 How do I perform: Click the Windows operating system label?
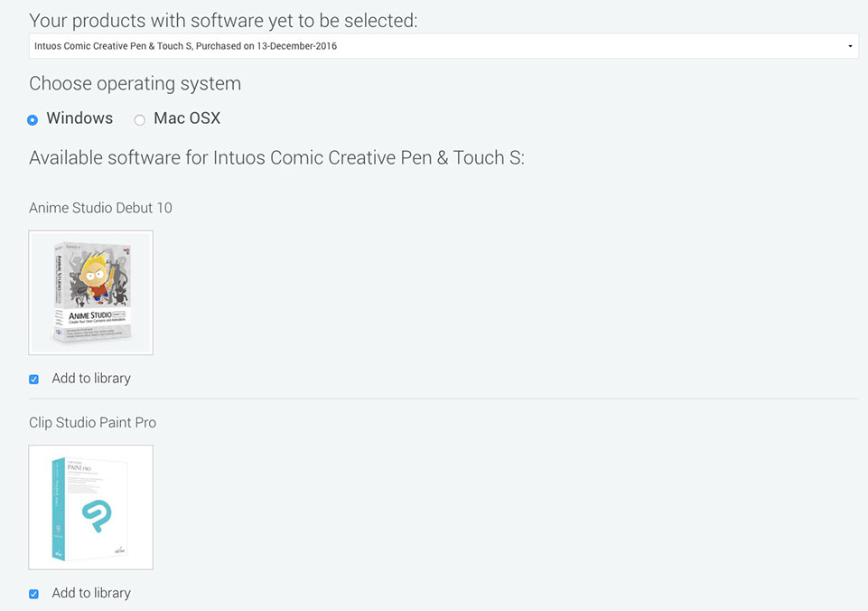tap(79, 118)
